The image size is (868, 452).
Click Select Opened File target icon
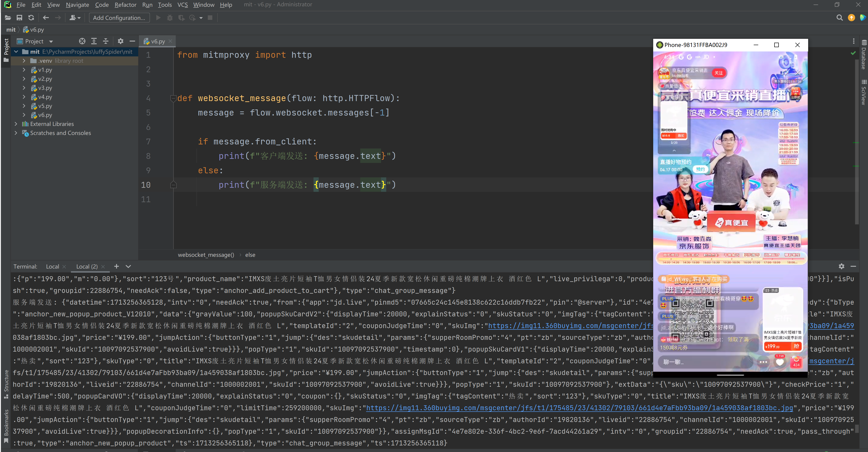(x=82, y=41)
